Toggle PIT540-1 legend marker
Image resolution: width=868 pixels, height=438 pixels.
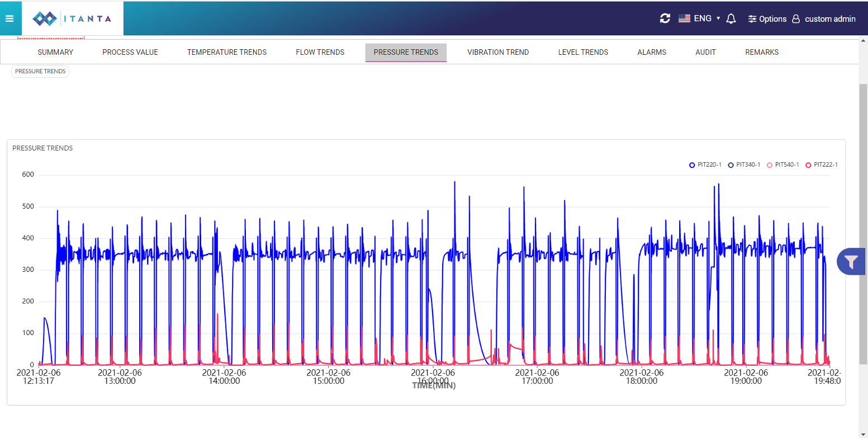point(770,165)
